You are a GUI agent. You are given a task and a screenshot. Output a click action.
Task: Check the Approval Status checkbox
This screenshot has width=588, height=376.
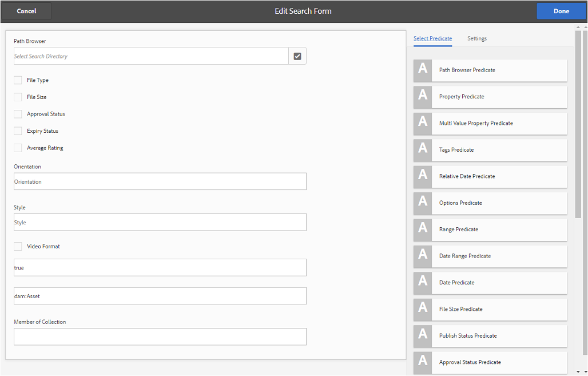18,114
